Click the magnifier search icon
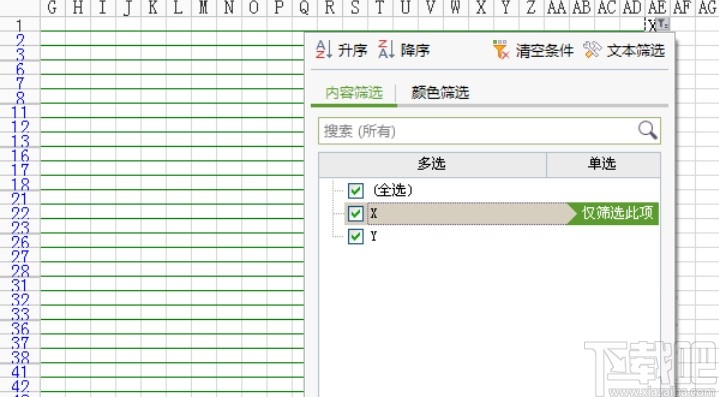The height and width of the screenshot is (397, 719). click(x=647, y=131)
